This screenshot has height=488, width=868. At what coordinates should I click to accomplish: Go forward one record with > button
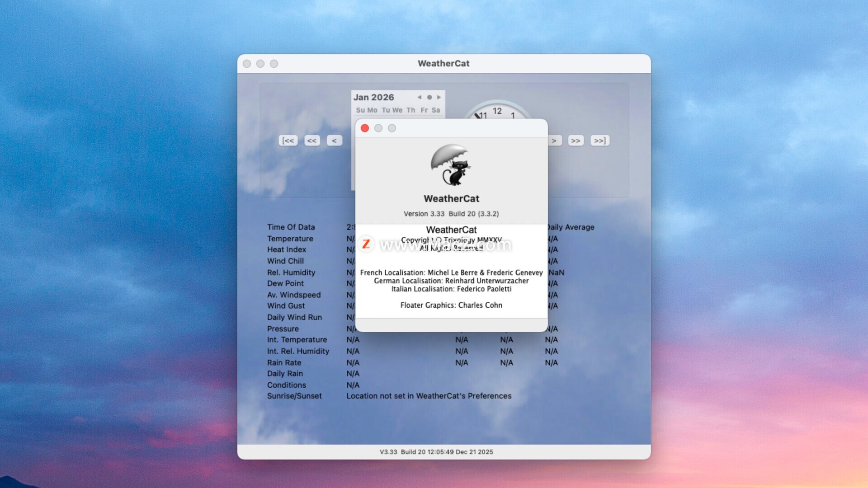click(554, 141)
